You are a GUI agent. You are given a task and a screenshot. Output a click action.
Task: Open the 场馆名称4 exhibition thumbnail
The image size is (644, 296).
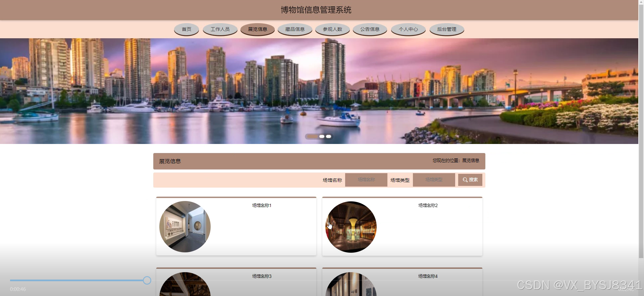coord(351,284)
